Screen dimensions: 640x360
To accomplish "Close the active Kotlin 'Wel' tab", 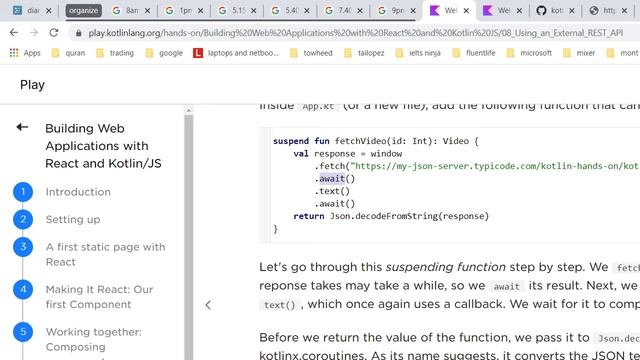I will tap(466, 11).
